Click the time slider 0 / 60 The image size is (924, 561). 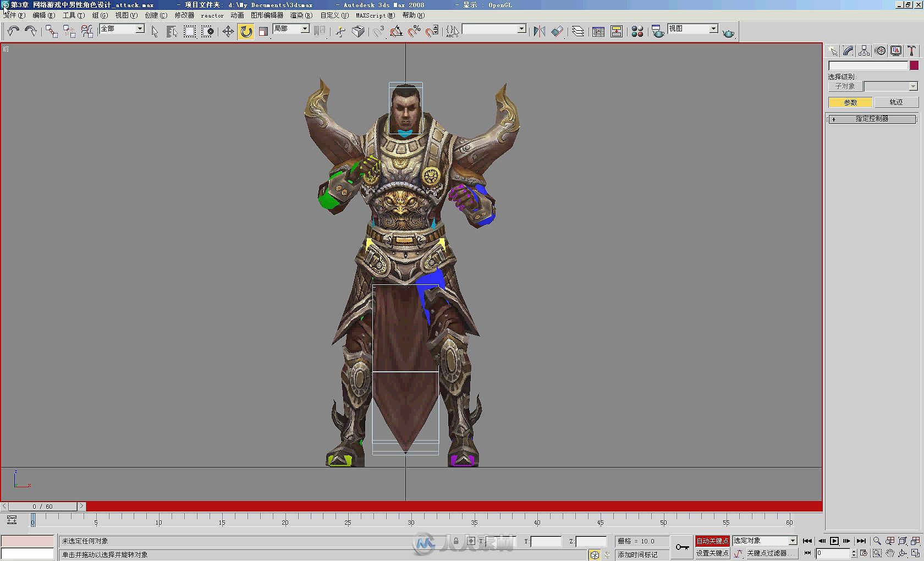(42, 507)
